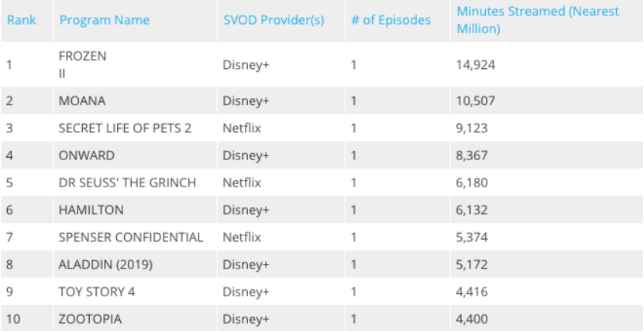The width and height of the screenshot is (644, 332).
Task: Select the 4,400 minutes value for Zootopia
Action: coord(472,319)
